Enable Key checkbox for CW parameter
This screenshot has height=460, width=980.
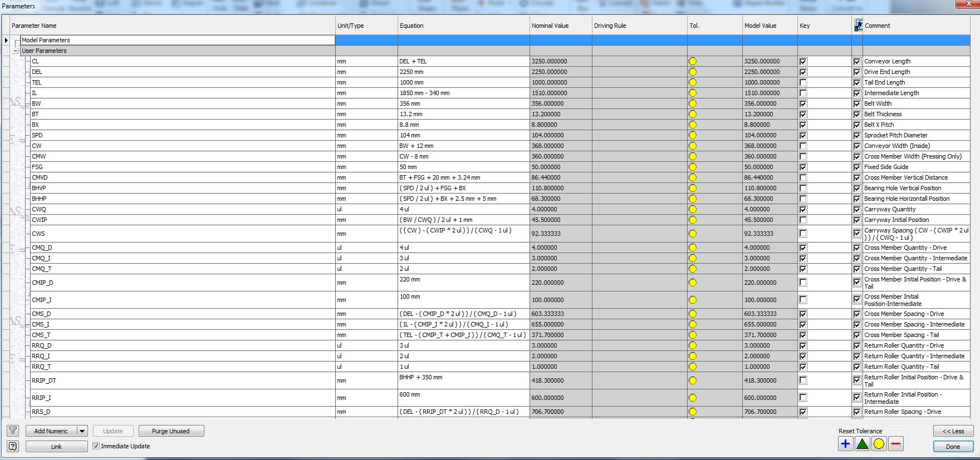tap(802, 146)
